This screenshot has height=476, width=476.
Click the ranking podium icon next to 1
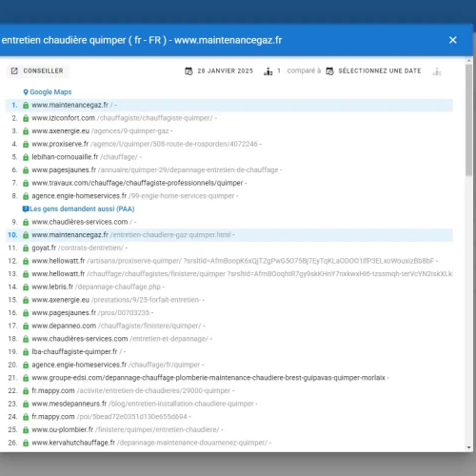coord(268,71)
